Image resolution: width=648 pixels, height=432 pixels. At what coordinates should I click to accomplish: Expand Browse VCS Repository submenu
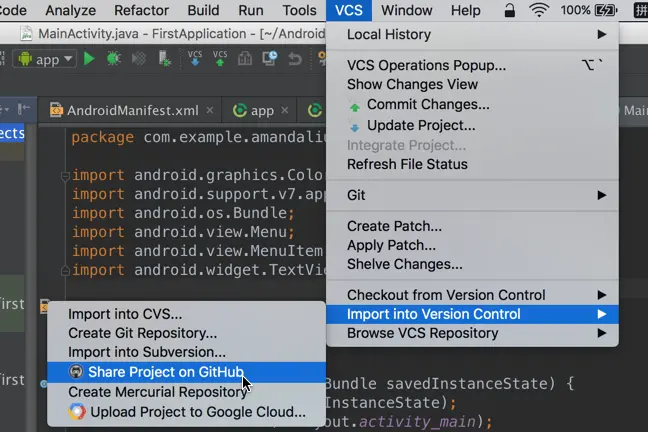pos(602,333)
